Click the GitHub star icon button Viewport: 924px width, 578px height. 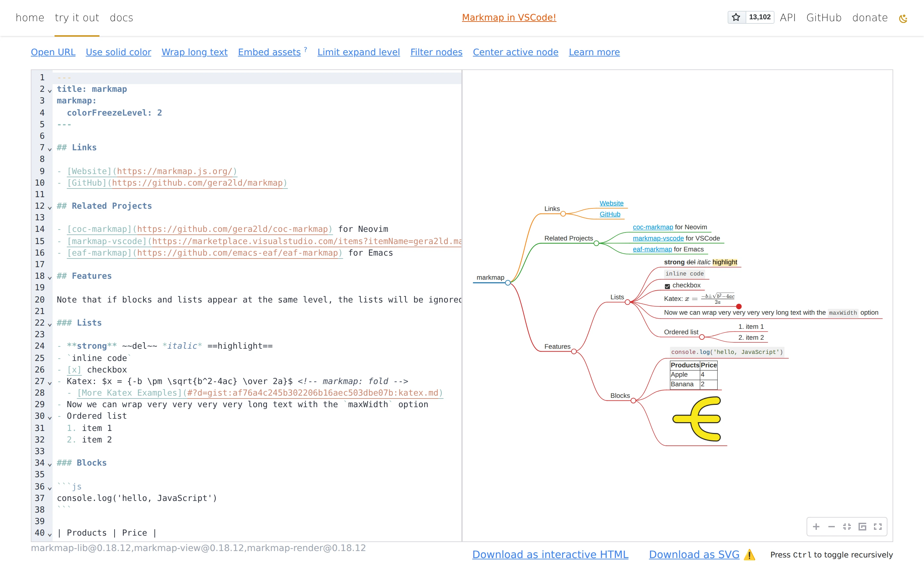(x=737, y=17)
